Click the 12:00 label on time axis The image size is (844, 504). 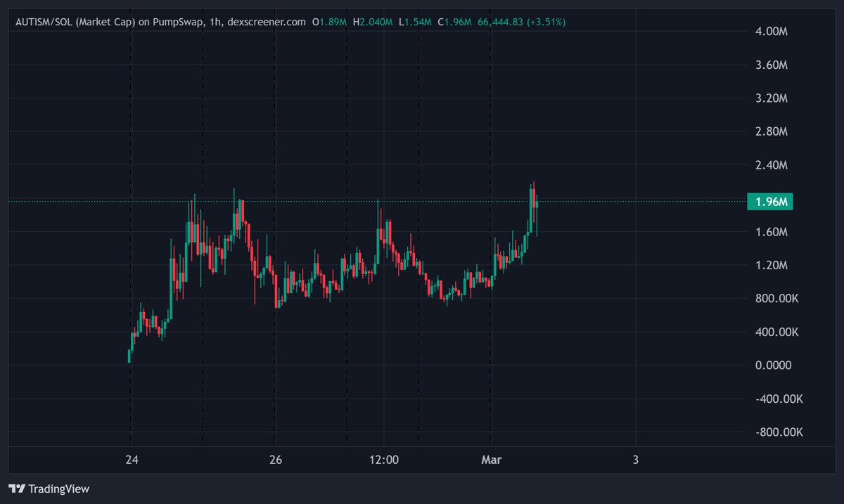pyautogui.click(x=383, y=460)
